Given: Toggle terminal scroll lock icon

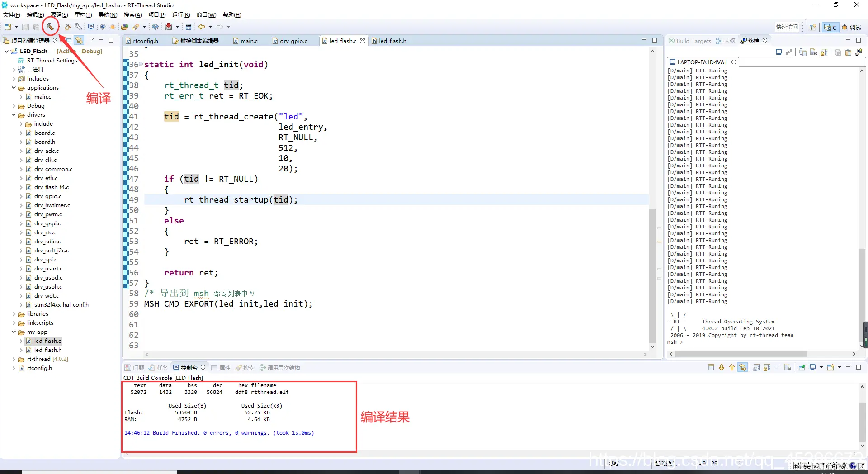Looking at the screenshot, I should (x=824, y=52).
